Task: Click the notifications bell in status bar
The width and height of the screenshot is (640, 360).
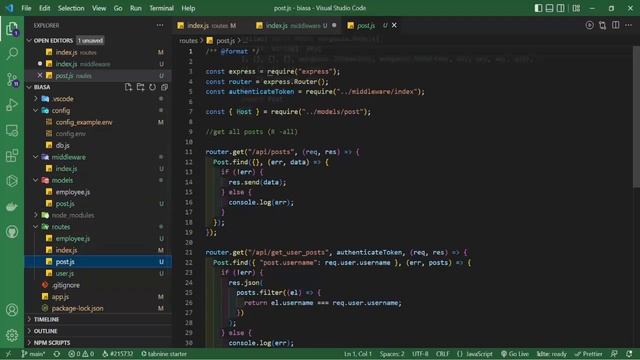Action: 629,354
